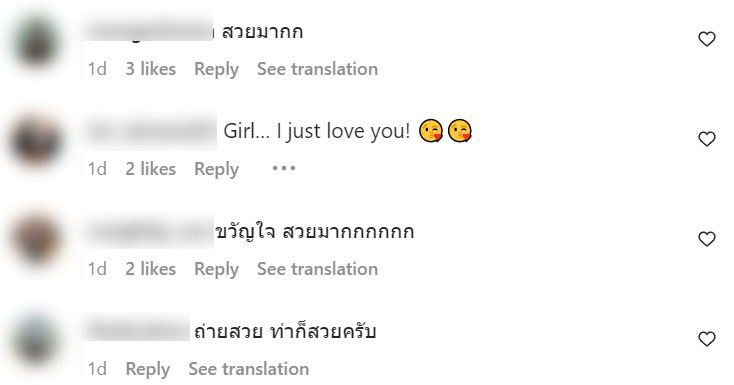This screenshot has height=385, width=734.
Task: Open avatar of the "ขวัญใจ" commenter
Action: point(36,240)
